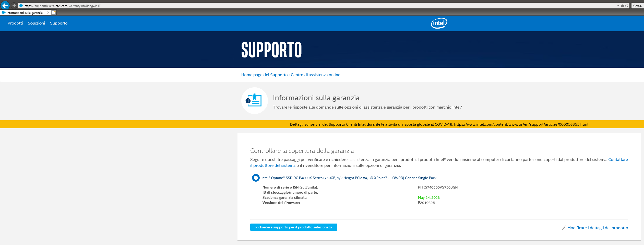Click the warranty certificate info icon

pos(255,101)
